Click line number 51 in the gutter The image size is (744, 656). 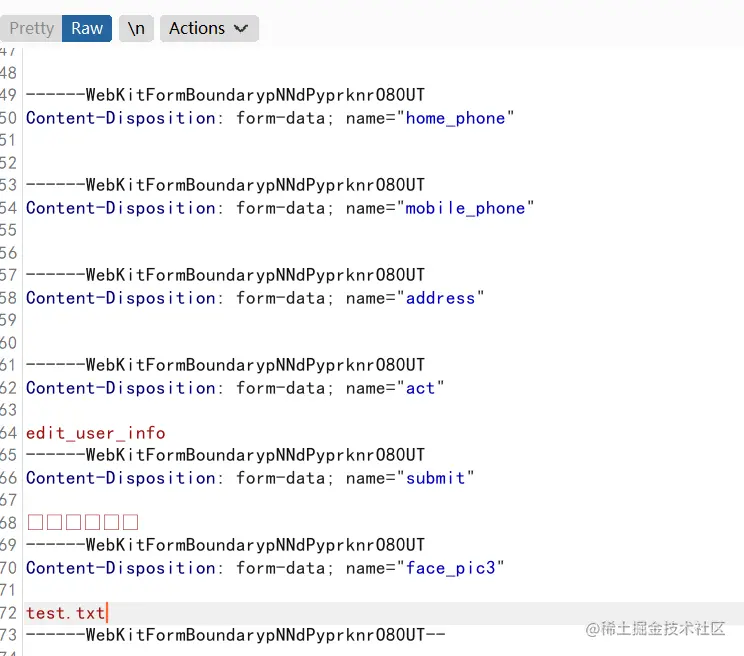click(x=8, y=140)
